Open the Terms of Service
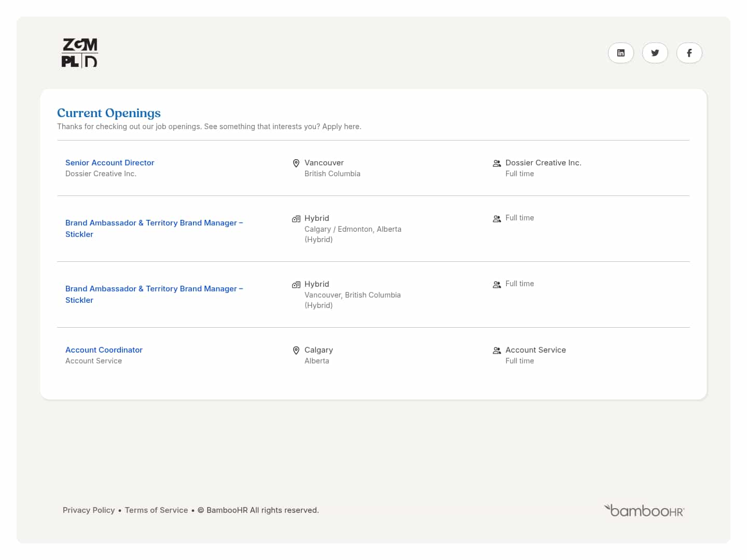The image size is (747, 560). click(156, 510)
